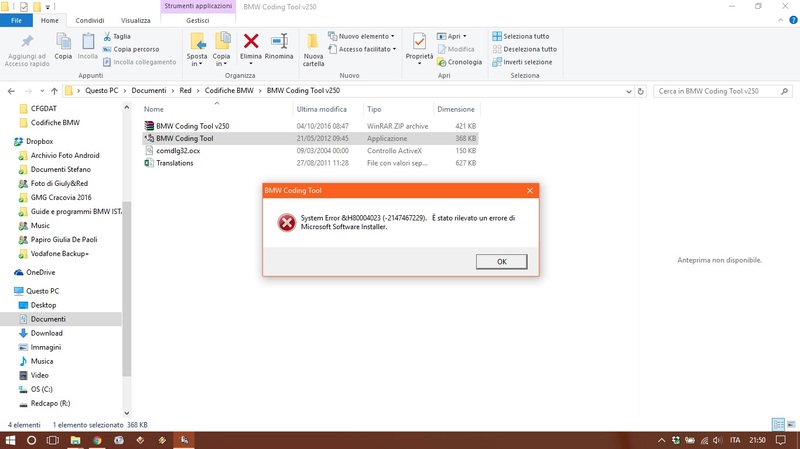Switch to Condividi ribbon tab
This screenshot has height=449, width=800.
coord(90,20)
